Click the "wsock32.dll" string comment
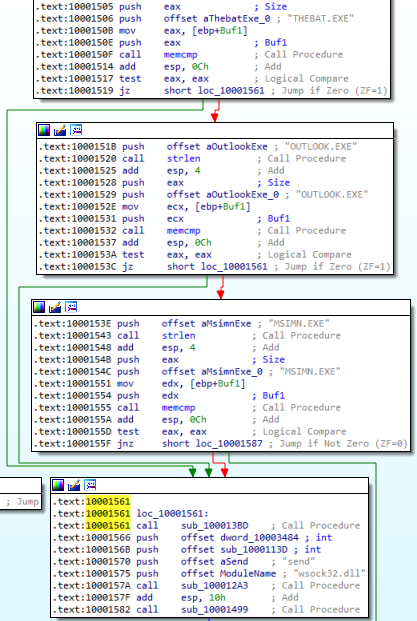 coord(329,573)
